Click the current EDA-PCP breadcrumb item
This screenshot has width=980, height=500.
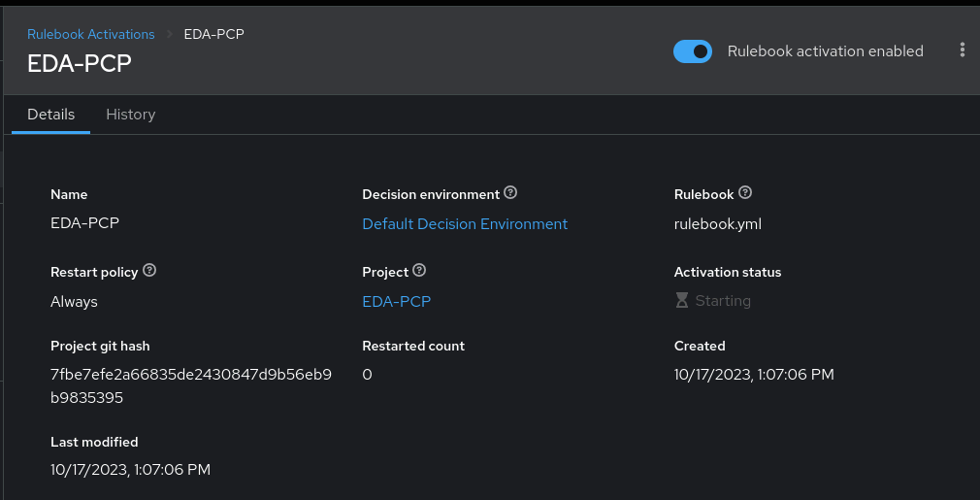(x=213, y=34)
